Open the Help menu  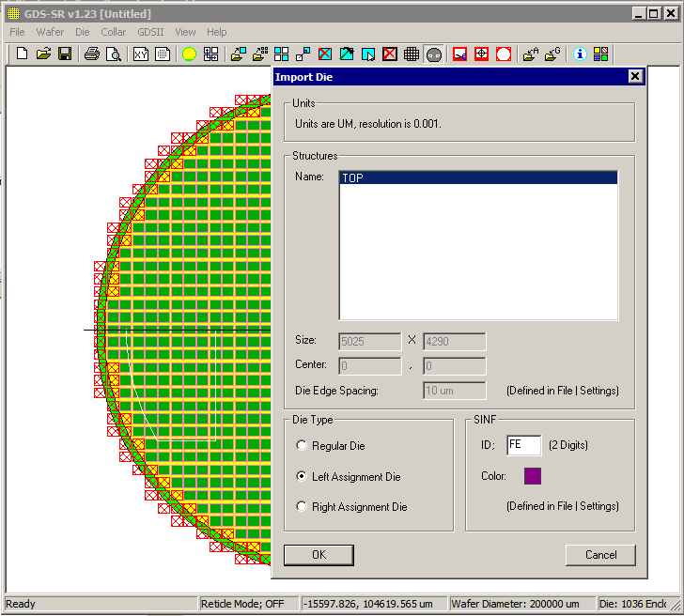[216, 32]
